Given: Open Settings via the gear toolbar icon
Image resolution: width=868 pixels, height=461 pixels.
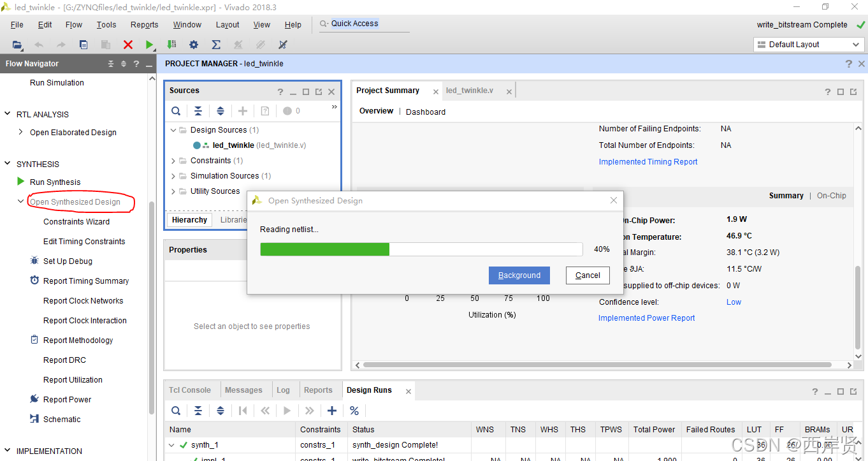Looking at the screenshot, I should coord(194,45).
